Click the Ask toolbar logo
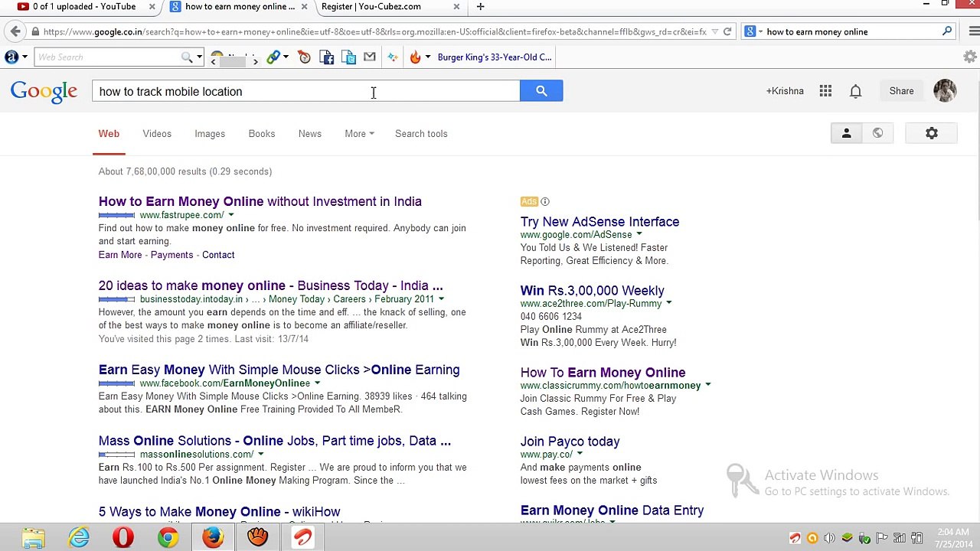The image size is (980, 551). tap(11, 57)
